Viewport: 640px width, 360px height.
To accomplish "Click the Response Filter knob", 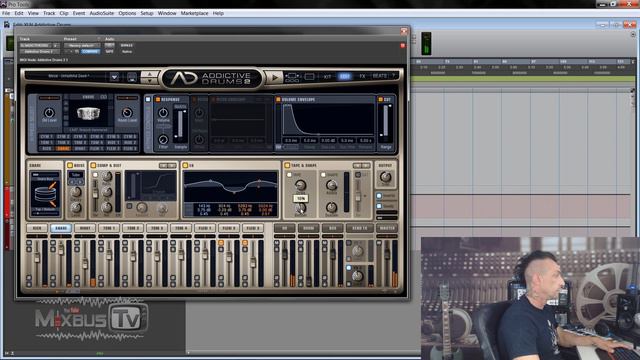I will pos(163,140).
